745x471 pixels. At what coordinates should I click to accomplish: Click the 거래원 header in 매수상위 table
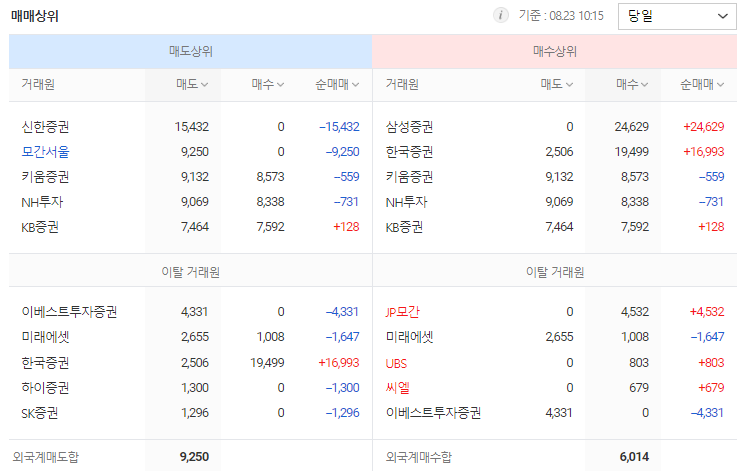(x=402, y=85)
